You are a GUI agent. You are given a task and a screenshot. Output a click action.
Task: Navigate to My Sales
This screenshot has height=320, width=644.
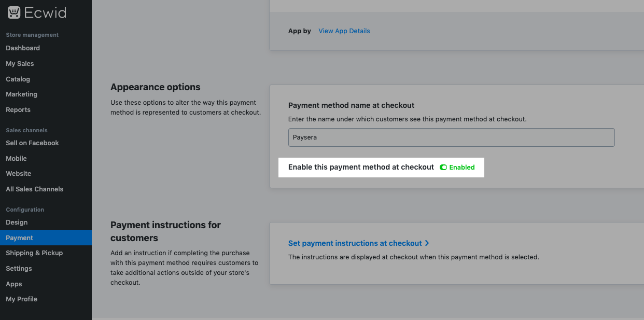pyautogui.click(x=20, y=63)
